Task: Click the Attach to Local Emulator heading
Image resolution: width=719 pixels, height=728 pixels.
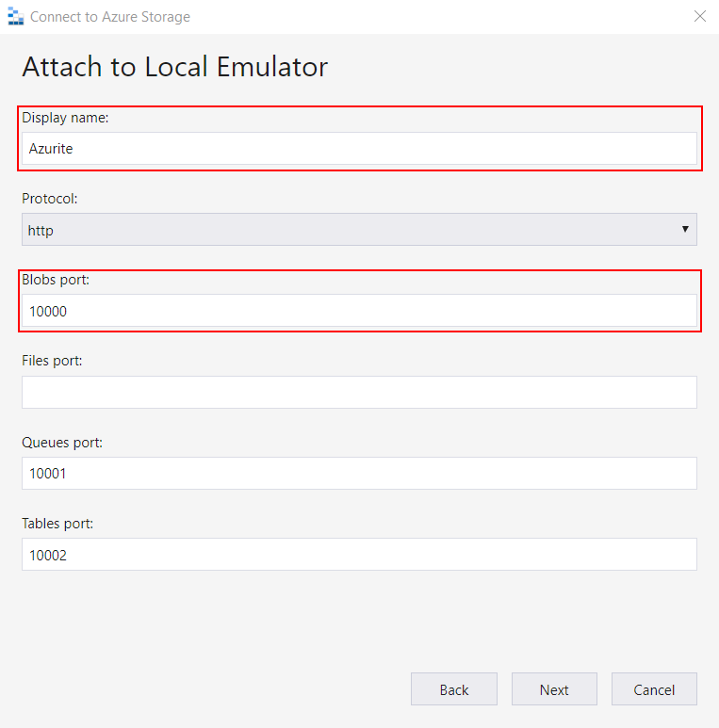Action: coord(174,66)
